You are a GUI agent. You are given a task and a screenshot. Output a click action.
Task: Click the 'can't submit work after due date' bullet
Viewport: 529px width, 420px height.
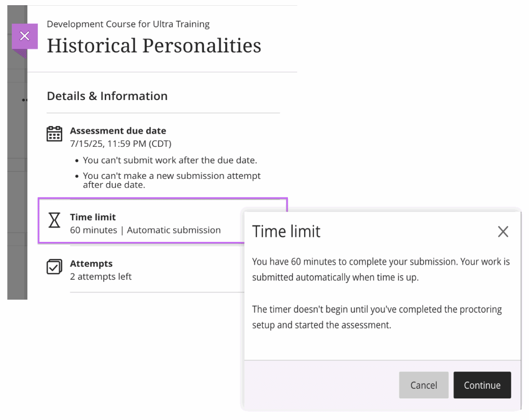(170, 160)
